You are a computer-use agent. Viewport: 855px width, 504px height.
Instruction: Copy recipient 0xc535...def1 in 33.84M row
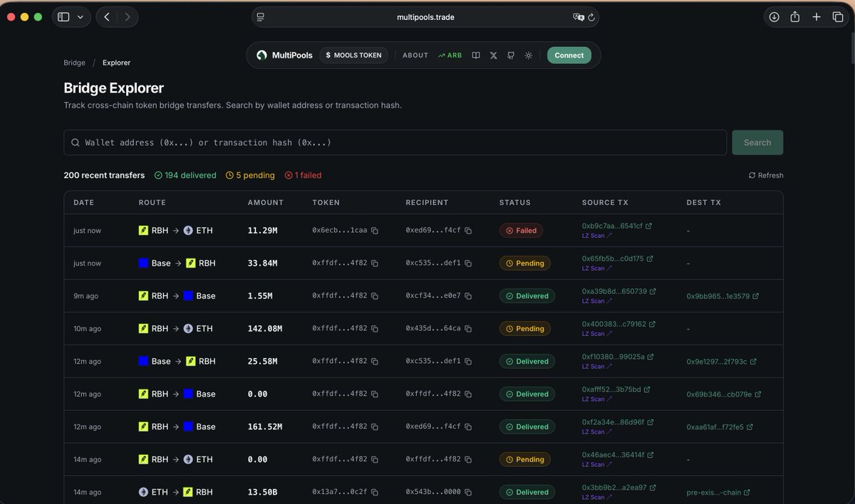[468, 263]
